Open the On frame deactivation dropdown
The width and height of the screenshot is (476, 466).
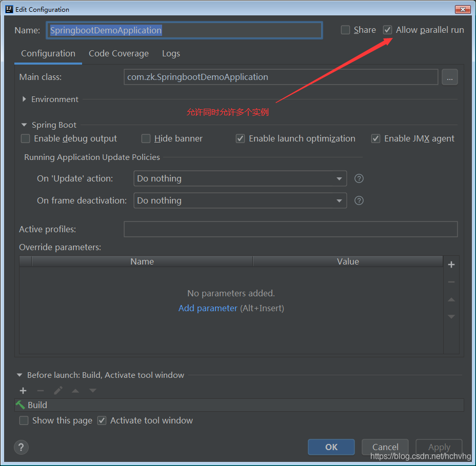(x=240, y=200)
